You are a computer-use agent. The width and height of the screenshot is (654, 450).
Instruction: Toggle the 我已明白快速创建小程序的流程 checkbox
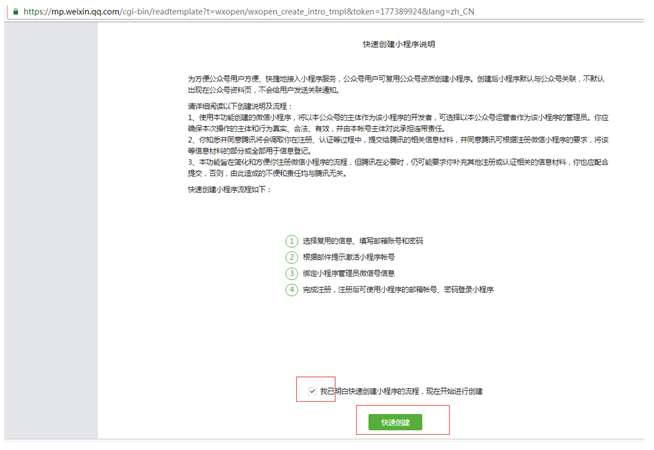click(x=312, y=391)
